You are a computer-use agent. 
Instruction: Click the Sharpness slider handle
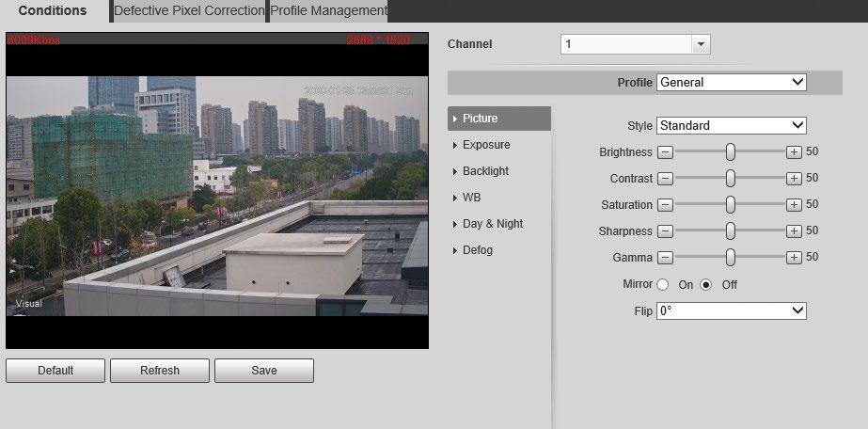coord(730,230)
